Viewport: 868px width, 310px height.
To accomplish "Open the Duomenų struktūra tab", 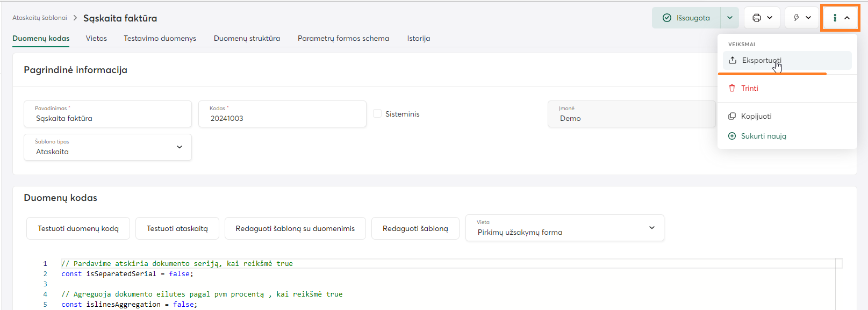I will pyautogui.click(x=247, y=38).
